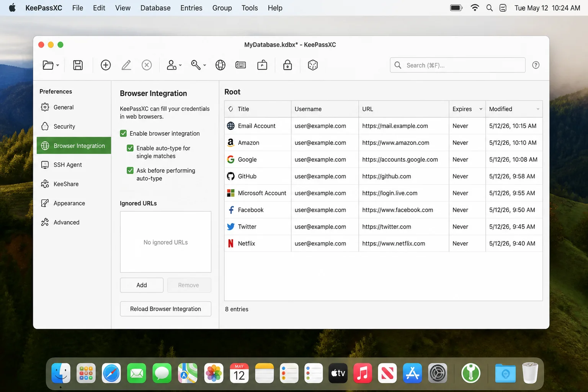Open Safari from the Dock
This screenshot has width=588, height=392.
111,373
